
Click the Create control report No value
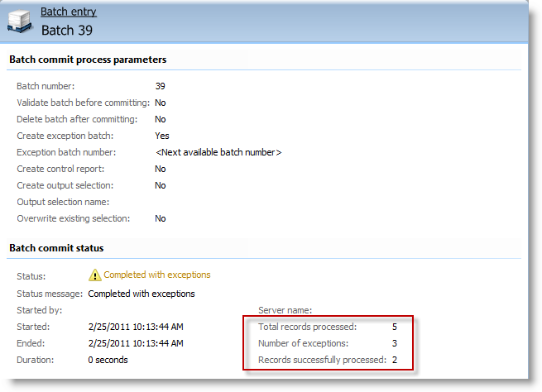[161, 169]
